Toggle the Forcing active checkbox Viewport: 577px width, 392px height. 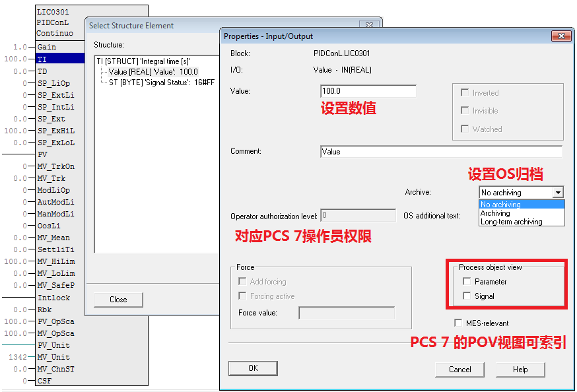[x=244, y=296]
